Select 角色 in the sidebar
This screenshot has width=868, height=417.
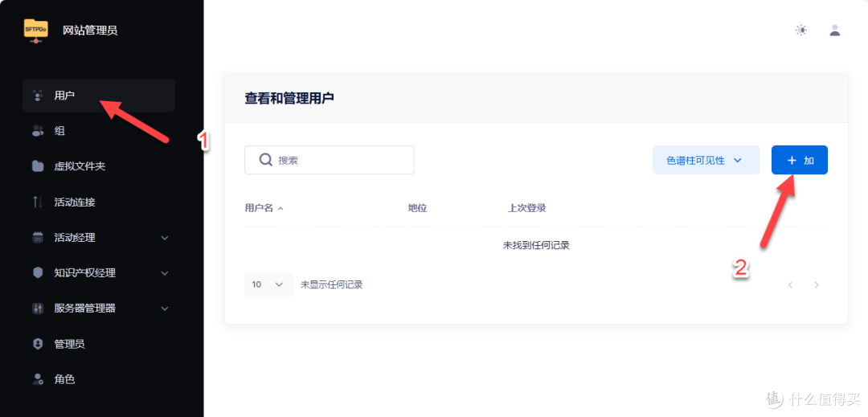pos(99,379)
